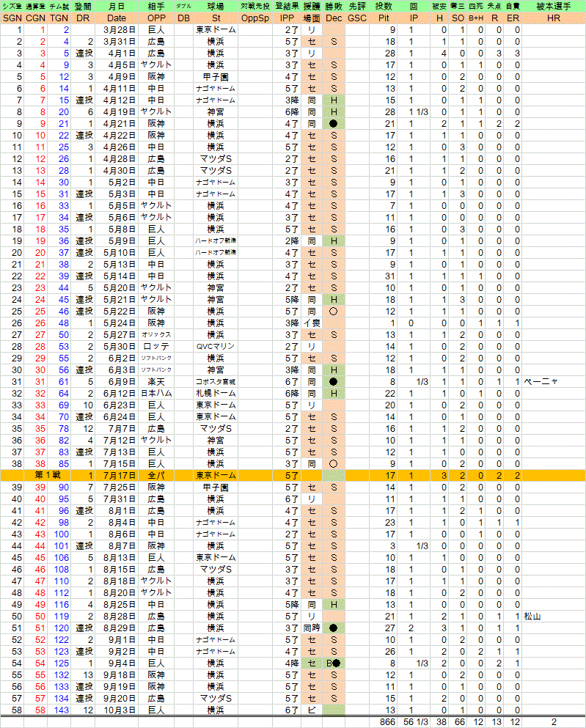This screenshot has height=728, width=586.
Task: Click the TGN column header
Action: click(x=59, y=18)
